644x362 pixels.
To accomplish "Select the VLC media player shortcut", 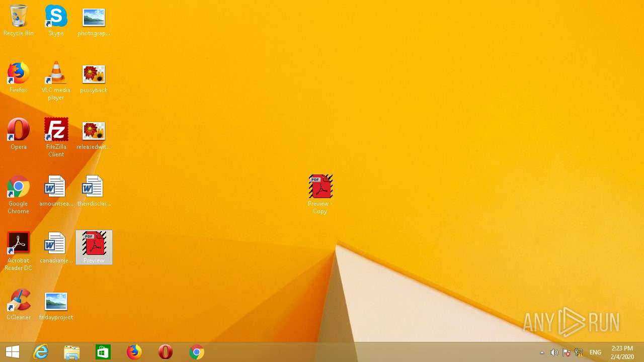I will (56, 80).
